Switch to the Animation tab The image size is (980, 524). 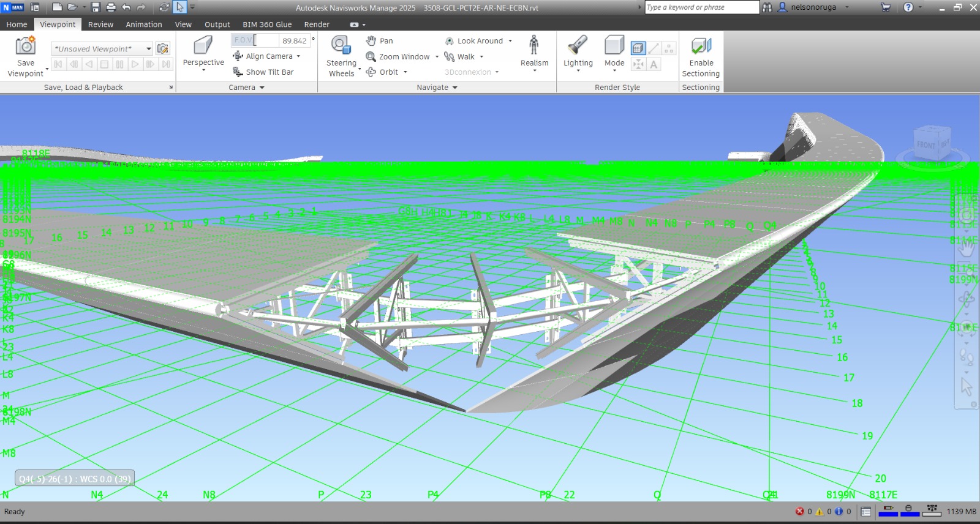[144, 24]
